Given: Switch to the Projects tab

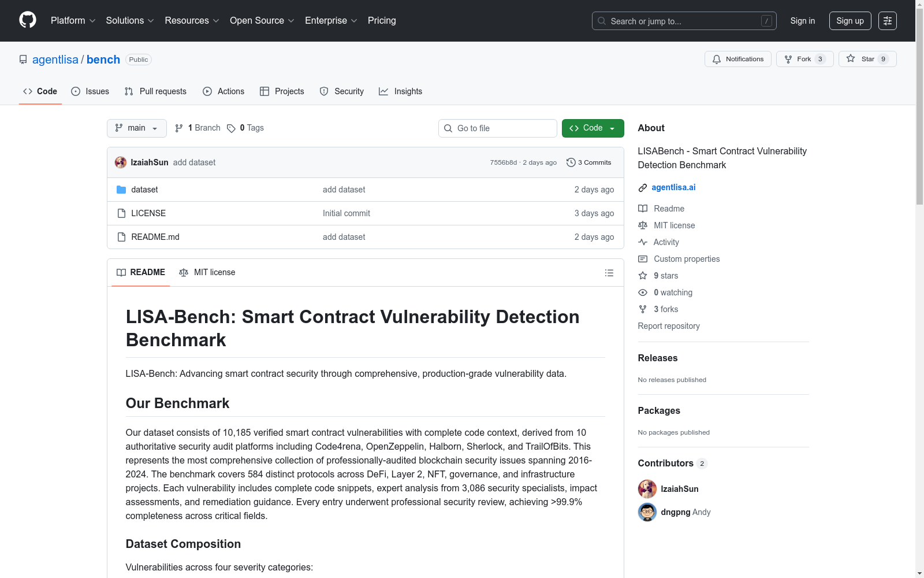Looking at the screenshot, I should tap(282, 91).
